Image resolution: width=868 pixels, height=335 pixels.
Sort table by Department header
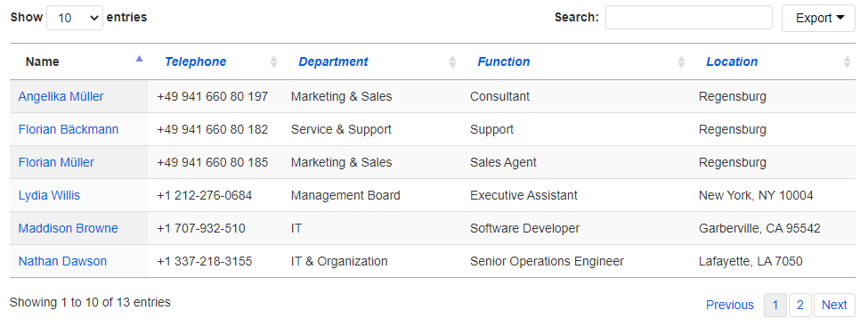tap(333, 61)
